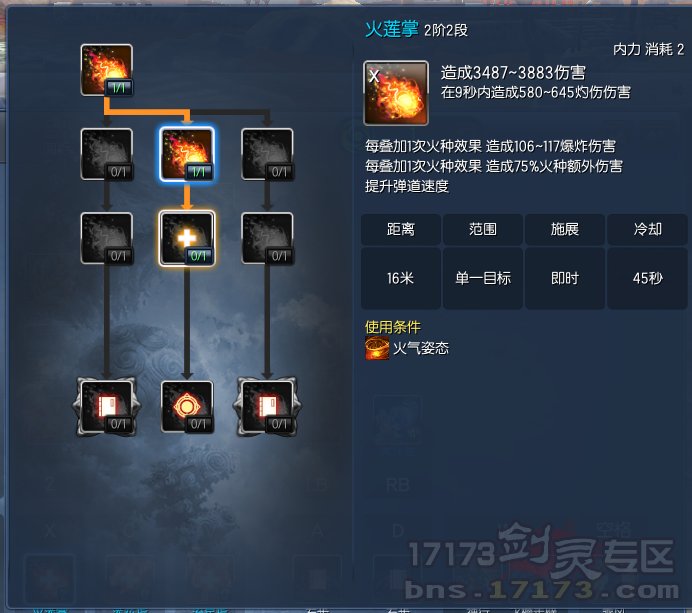Click the plus icon skill node
Image resolution: width=692 pixels, height=613 pixels.
click(x=187, y=238)
